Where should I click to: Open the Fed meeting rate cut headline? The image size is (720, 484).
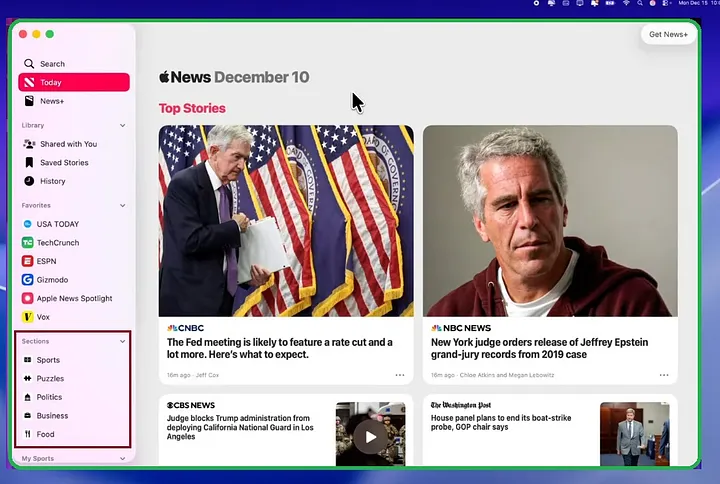(x=280, y=348)
